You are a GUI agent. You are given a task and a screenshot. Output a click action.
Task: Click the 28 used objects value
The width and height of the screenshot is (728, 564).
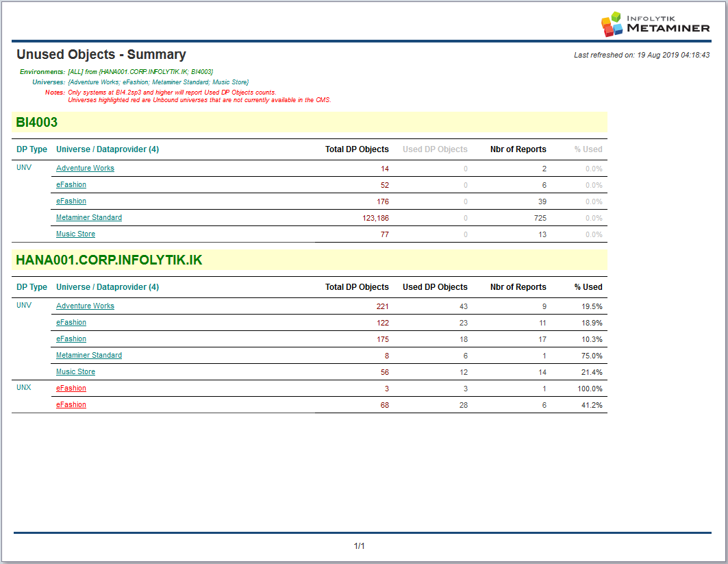(x=464, y=405)
